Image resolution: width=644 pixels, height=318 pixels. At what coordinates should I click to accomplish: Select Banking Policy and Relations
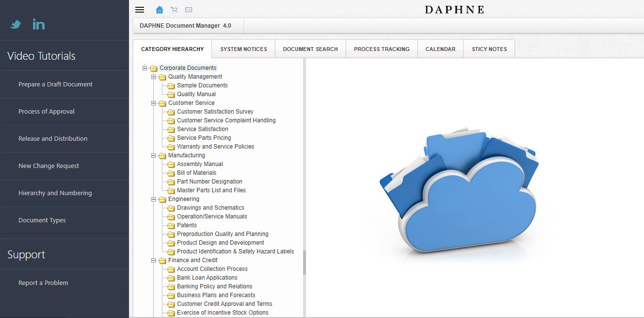tap(214, 286)
